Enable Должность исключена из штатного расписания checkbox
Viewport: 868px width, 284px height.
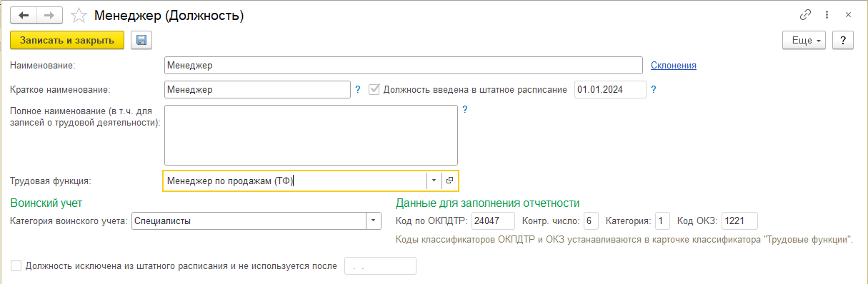[16, 266]
